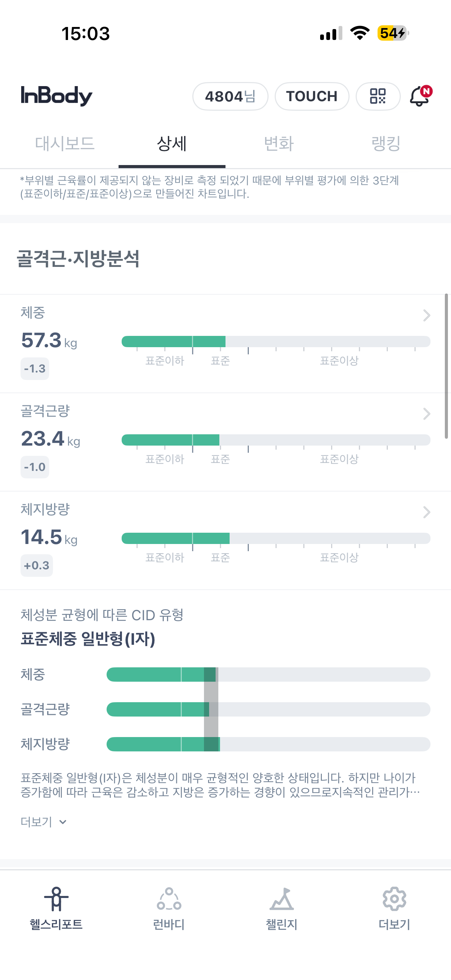Tap the 4804님 profile button
This screenshot has height=980, width=451.
(230, 96)
